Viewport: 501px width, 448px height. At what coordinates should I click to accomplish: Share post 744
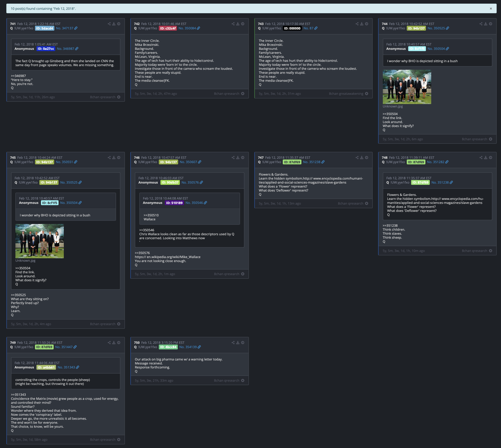(481, 24)
